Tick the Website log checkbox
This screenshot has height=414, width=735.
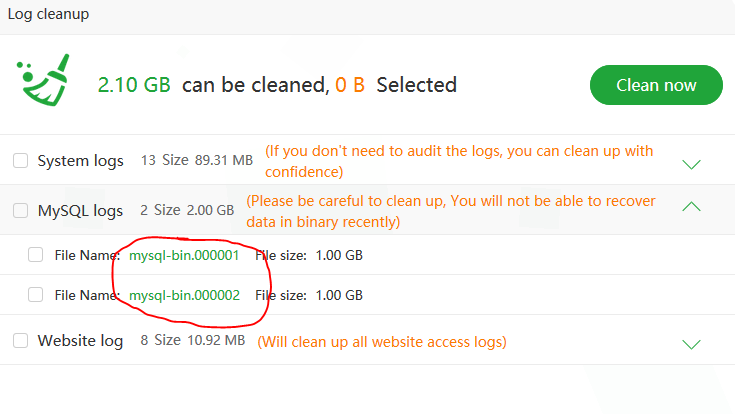coord(20,341)
